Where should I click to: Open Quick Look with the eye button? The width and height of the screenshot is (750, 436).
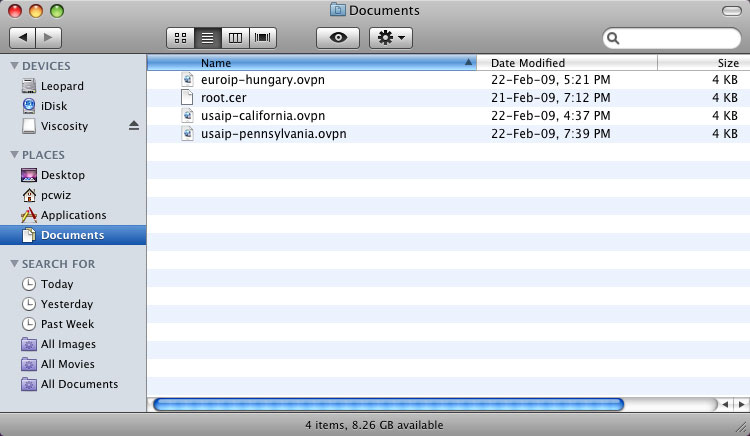pyautogui.click(x=338, y=38)
